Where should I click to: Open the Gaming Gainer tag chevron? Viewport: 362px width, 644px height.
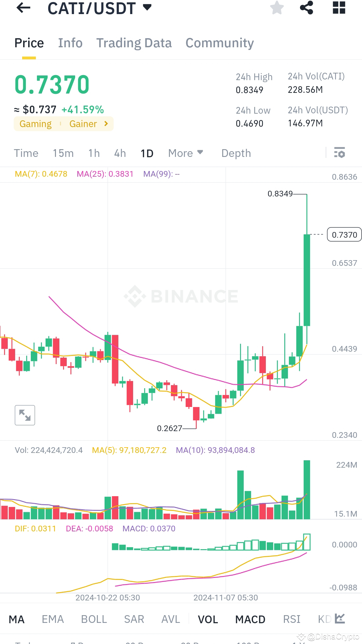click(106, 124)
